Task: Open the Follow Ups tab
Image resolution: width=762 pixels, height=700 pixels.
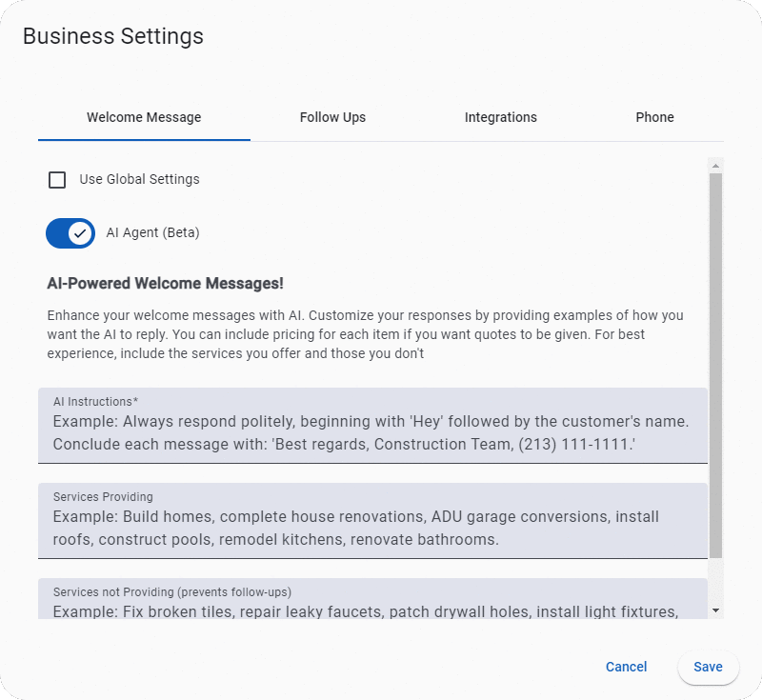Action: [332, 117]
